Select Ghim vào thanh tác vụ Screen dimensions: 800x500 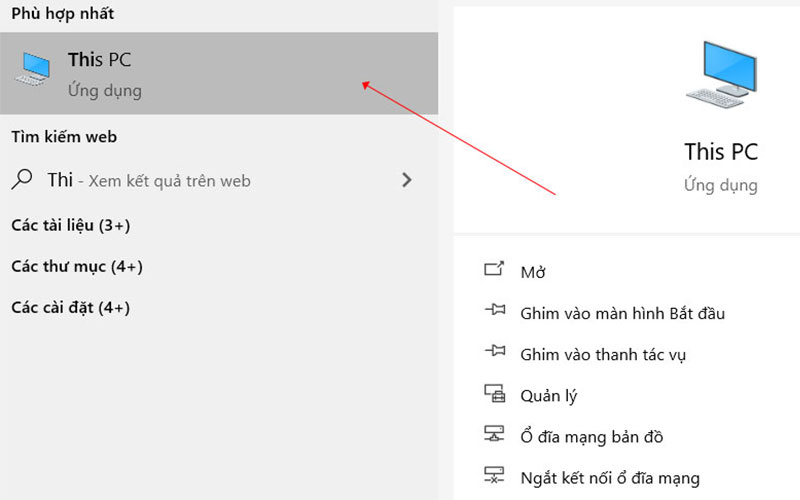pos(603,355)
